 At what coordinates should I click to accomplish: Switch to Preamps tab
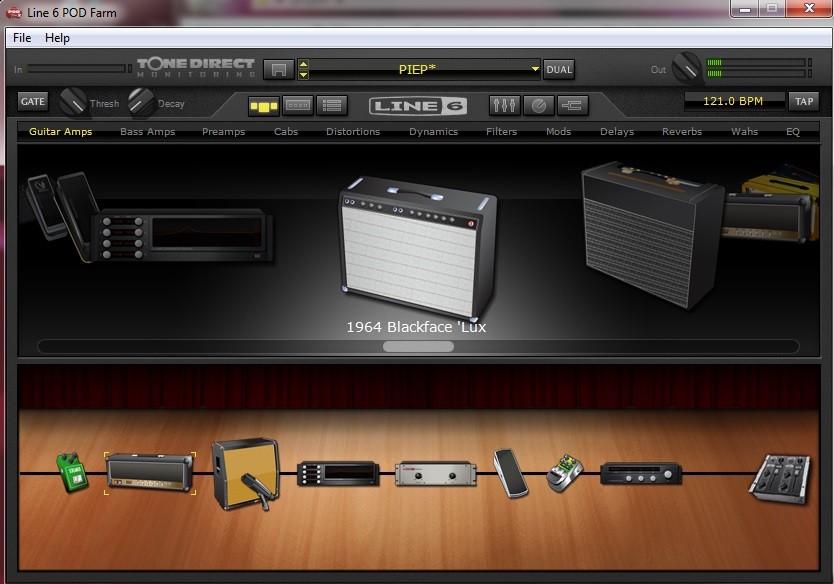[223, 131]
